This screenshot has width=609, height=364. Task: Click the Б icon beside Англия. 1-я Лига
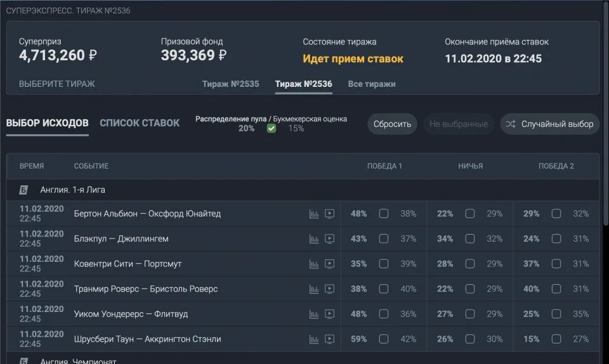point(23,190)
